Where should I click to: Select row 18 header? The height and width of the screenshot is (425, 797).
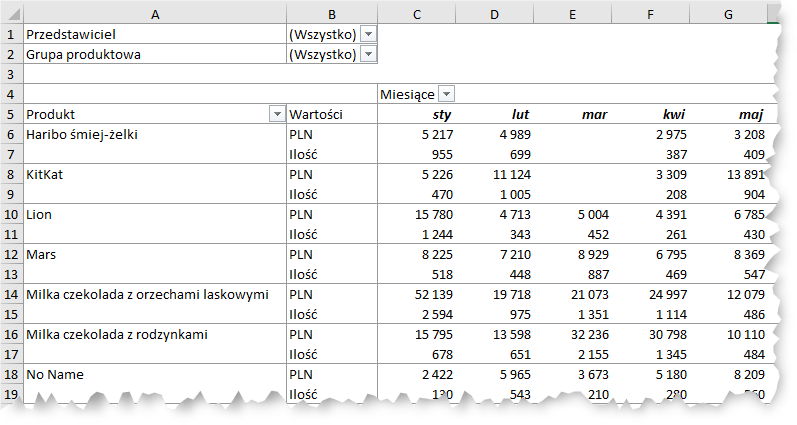(12, 374)
